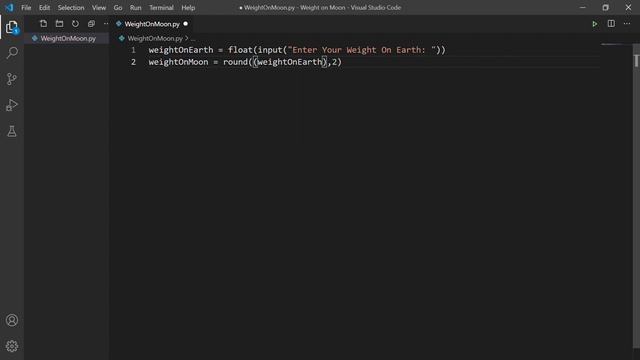Click the float function call on line 1
Image resolution: width=640 pixels, height=360 pixels.
[240, 50]
